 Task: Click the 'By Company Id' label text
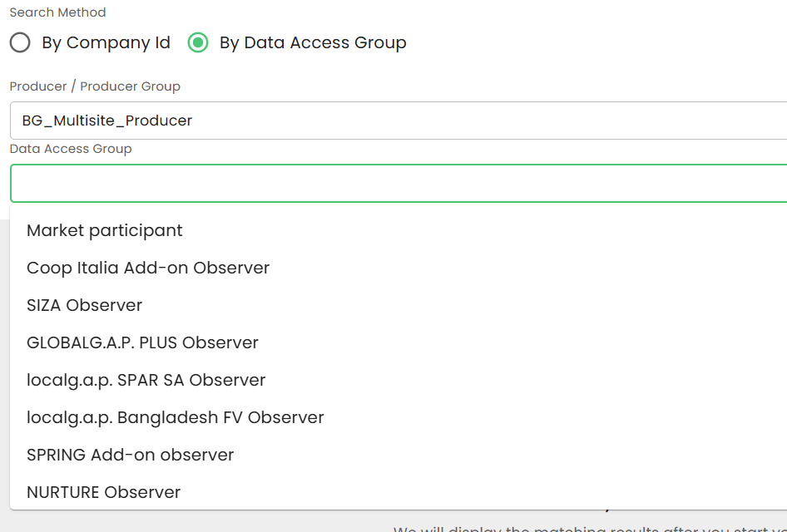click(106, 42)
